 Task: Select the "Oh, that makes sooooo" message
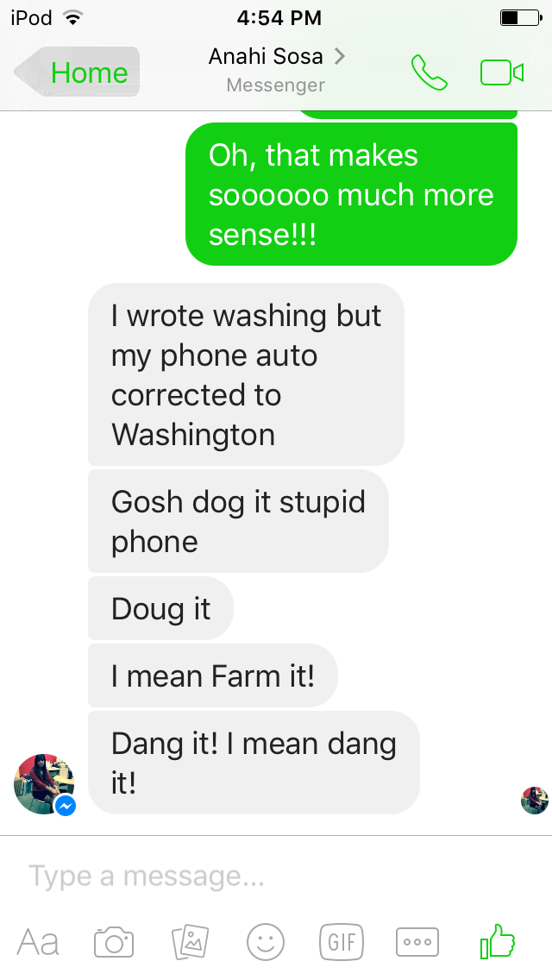click(351, 194)
